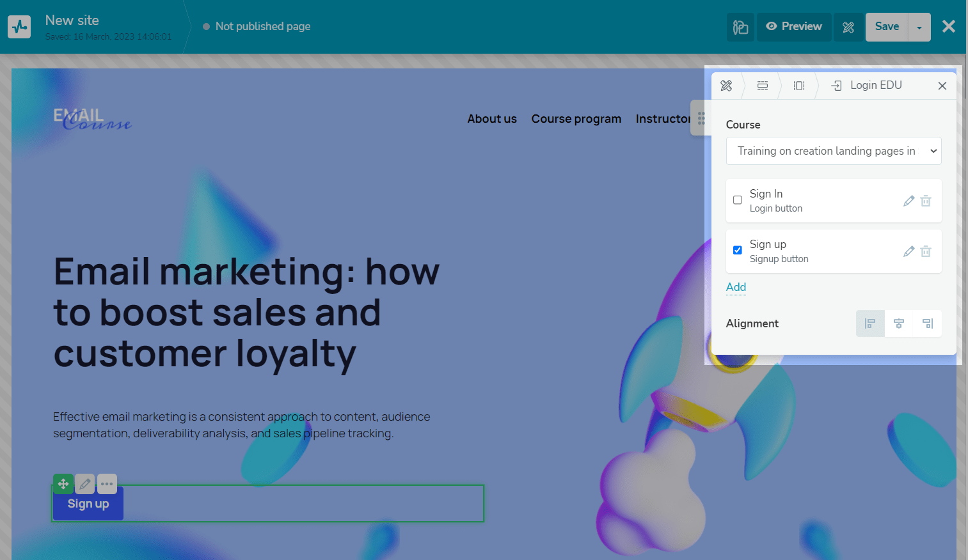
Task: Click the green move handle on widget
Action: [63, 484]
